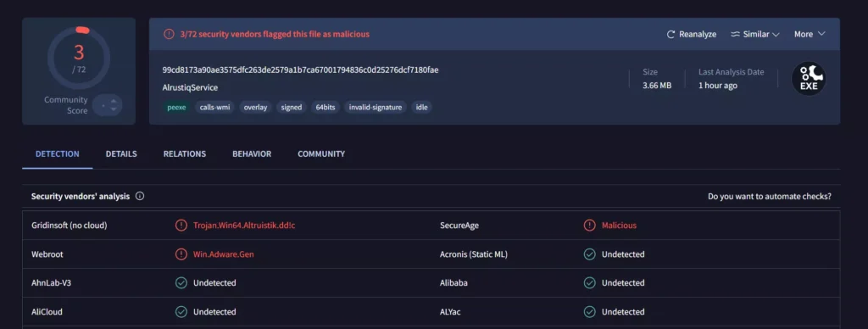The image size is (868, 329).
Task: Click the Reanalyze button label
Action: click(698, 34)
